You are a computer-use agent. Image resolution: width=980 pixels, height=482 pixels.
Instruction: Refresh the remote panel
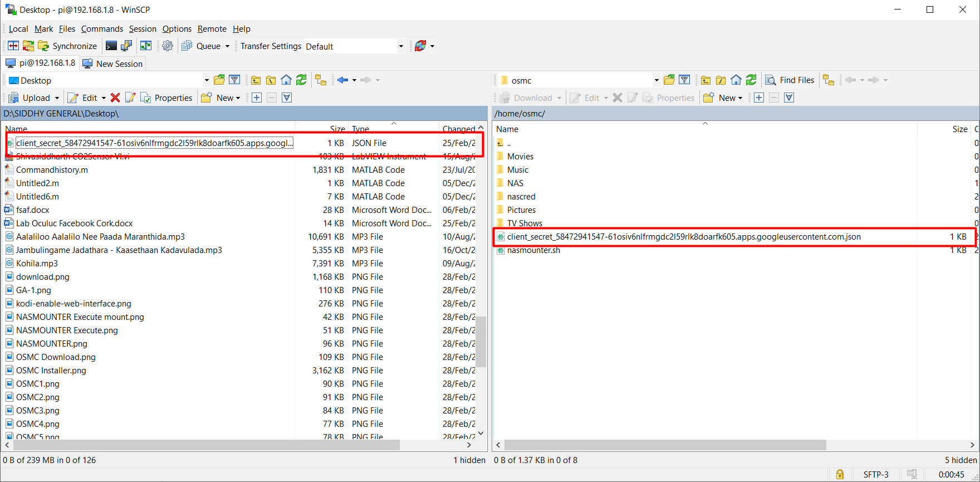tap(751, 80)
